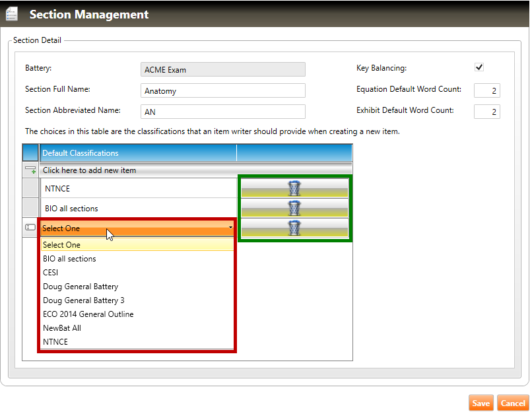The height and width of the screenshot is (414, 532).
Task: Click Equation Default Word Count field
Action: tap(486, 90)
